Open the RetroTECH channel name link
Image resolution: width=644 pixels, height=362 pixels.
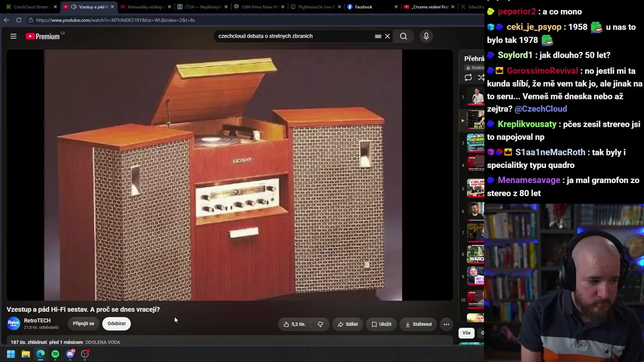click(x=37, y=321)
